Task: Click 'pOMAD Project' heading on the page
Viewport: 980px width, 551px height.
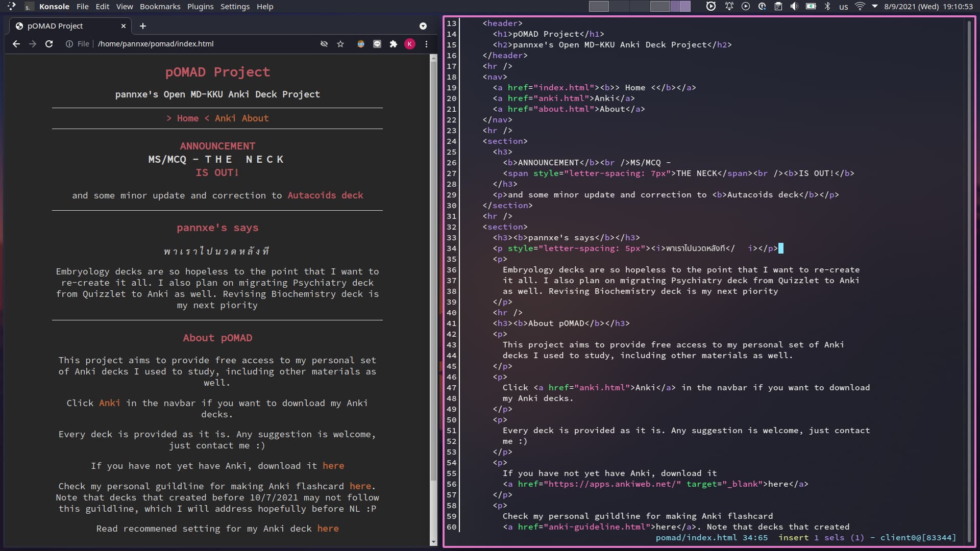Action: [x=217, y=72]
